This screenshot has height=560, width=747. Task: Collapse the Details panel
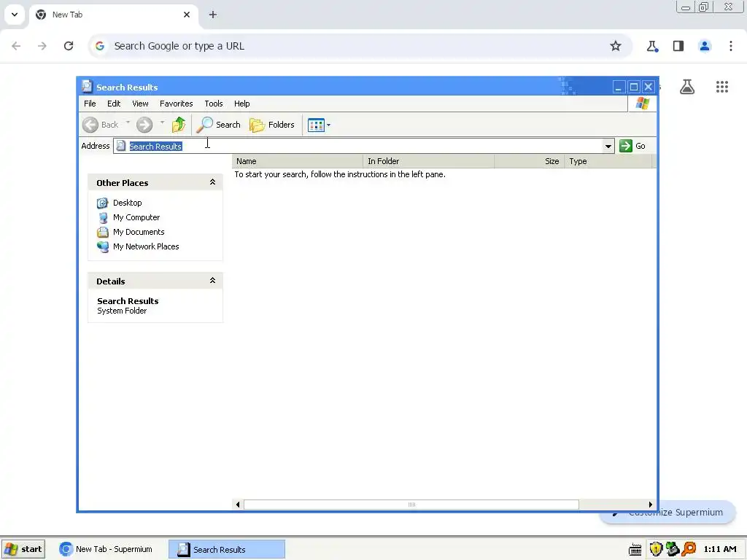click(x=212, y=281)
